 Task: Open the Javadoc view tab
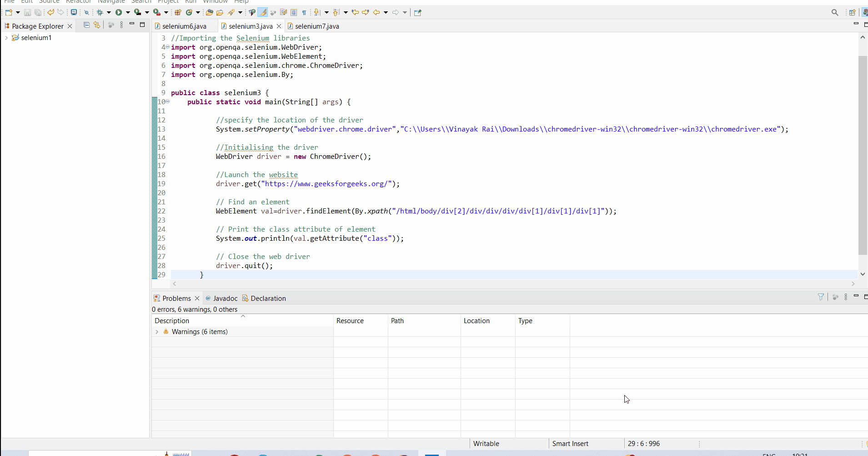coord(225,299)
